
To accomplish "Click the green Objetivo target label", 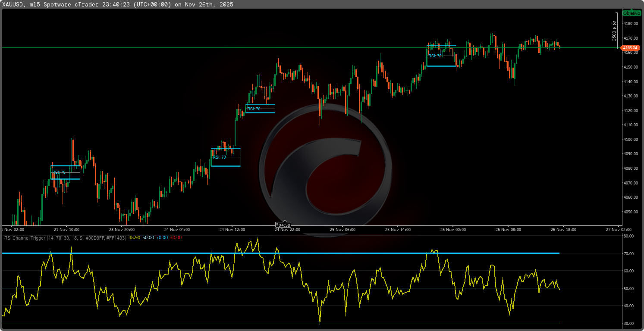I will click(x=631, y=13).
